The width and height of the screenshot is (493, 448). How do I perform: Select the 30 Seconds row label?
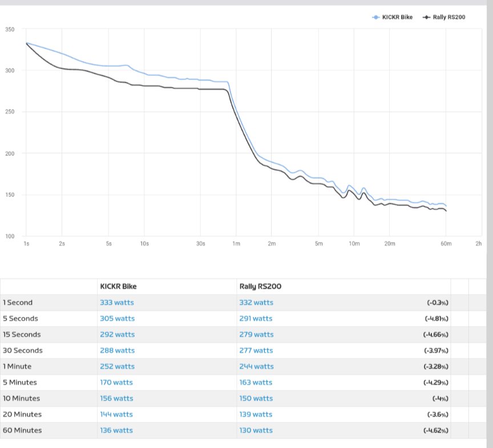(23, 350)
